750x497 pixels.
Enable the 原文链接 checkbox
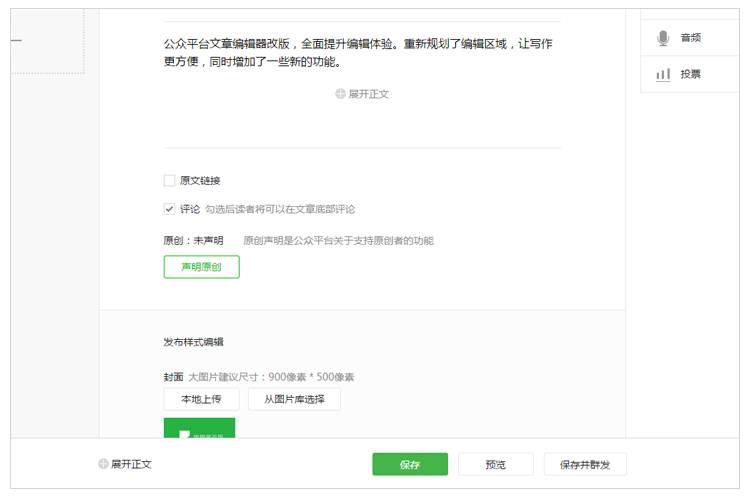[x=169, y=181]
